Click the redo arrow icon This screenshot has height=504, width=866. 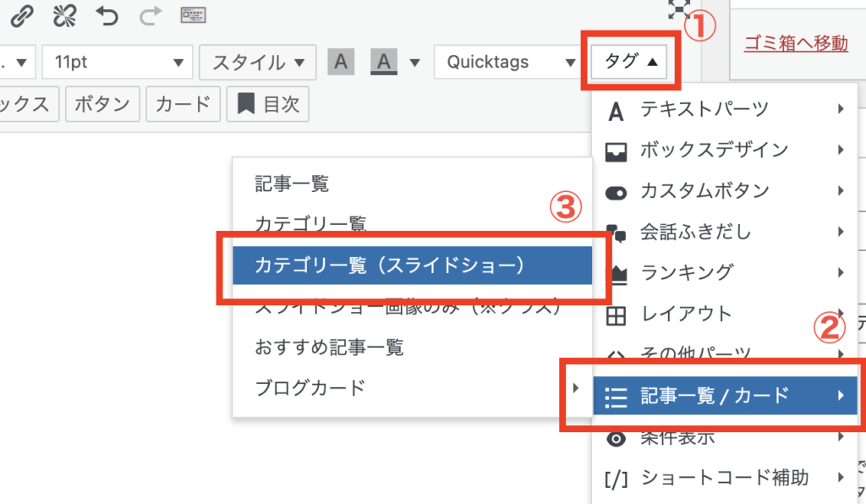(x=149, y=14)
